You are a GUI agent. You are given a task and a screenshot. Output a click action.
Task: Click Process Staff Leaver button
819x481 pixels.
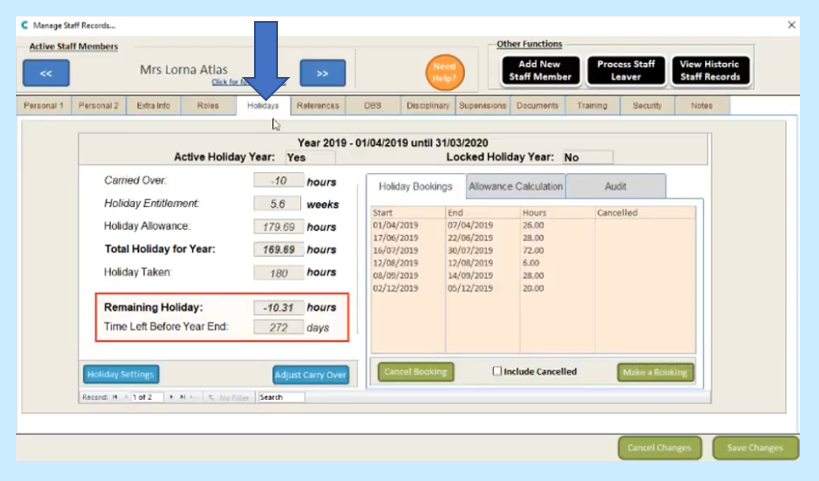click(626, 71)
